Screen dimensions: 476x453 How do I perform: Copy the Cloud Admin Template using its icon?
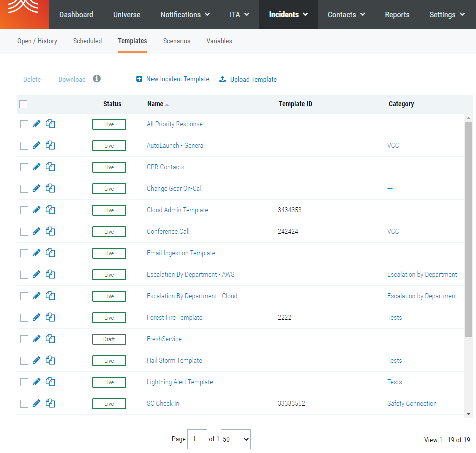pyautogui.click(x=50, y=210)
